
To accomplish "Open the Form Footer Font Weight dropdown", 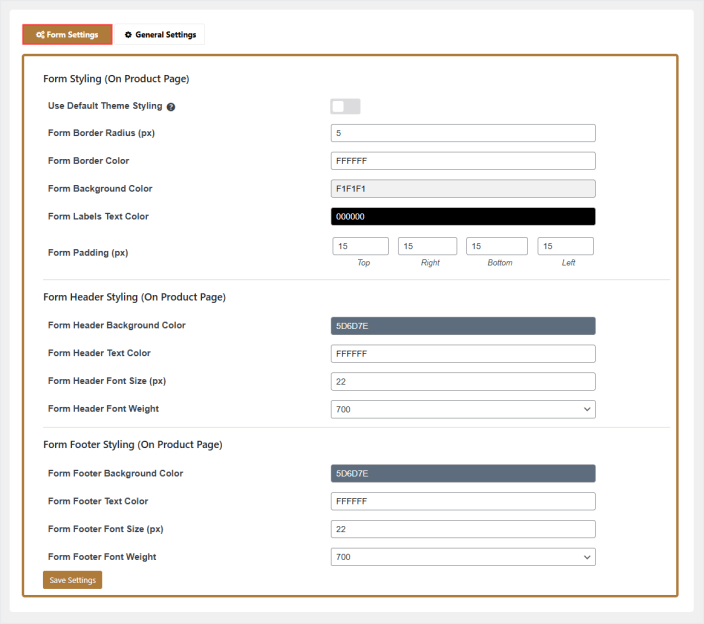I will [x=463, y=557].
